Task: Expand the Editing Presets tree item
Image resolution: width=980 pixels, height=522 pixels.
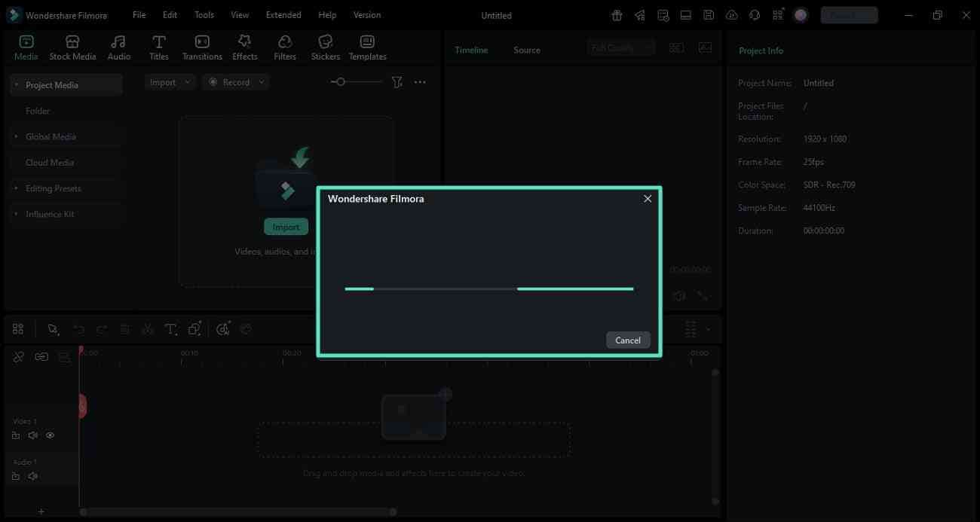Action: pos(16,188)
